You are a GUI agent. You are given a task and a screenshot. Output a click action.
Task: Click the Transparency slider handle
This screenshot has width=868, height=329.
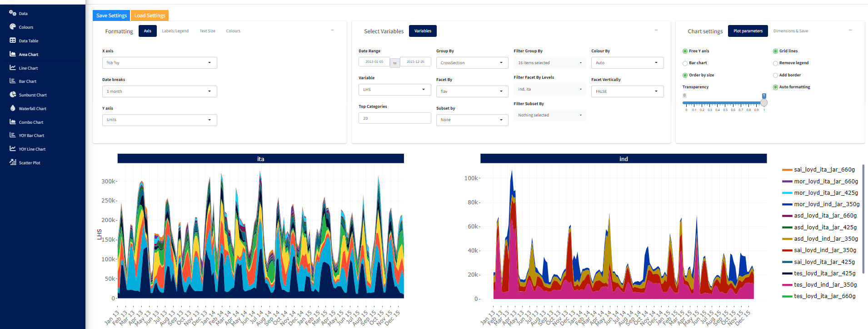(764, 103)
